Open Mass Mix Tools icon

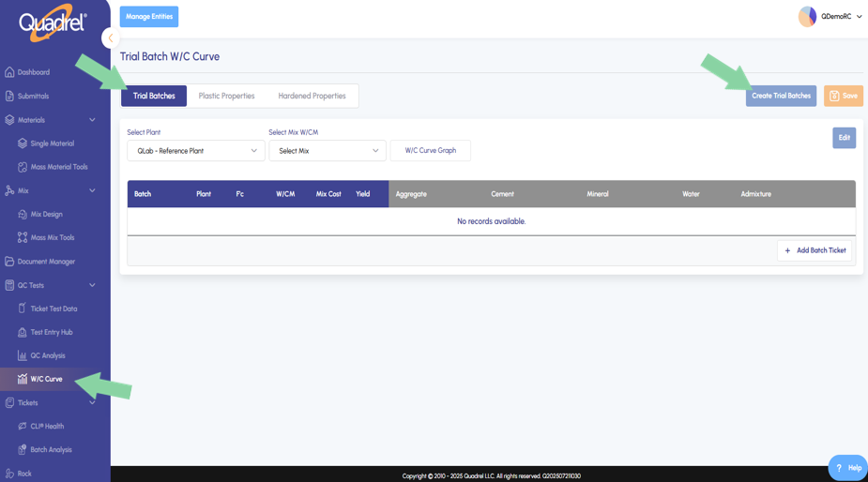(23, 237)
